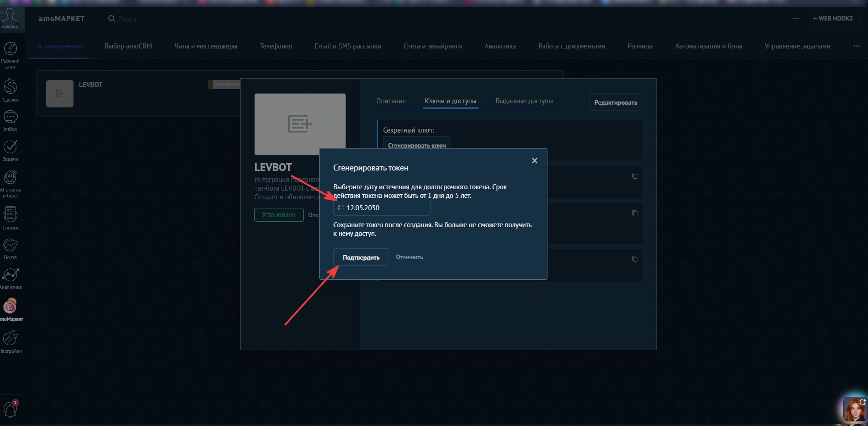
Task: Click the calendar icon in date field
Action: pyautogui.click(x=341, y=208)
